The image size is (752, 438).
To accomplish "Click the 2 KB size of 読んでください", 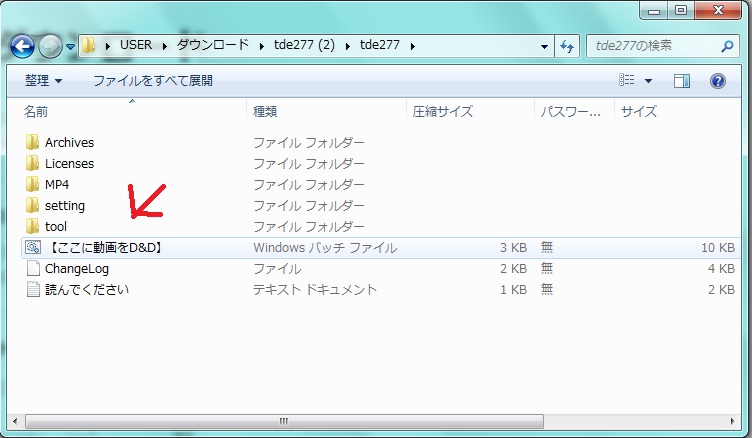I will click(721, 290).
